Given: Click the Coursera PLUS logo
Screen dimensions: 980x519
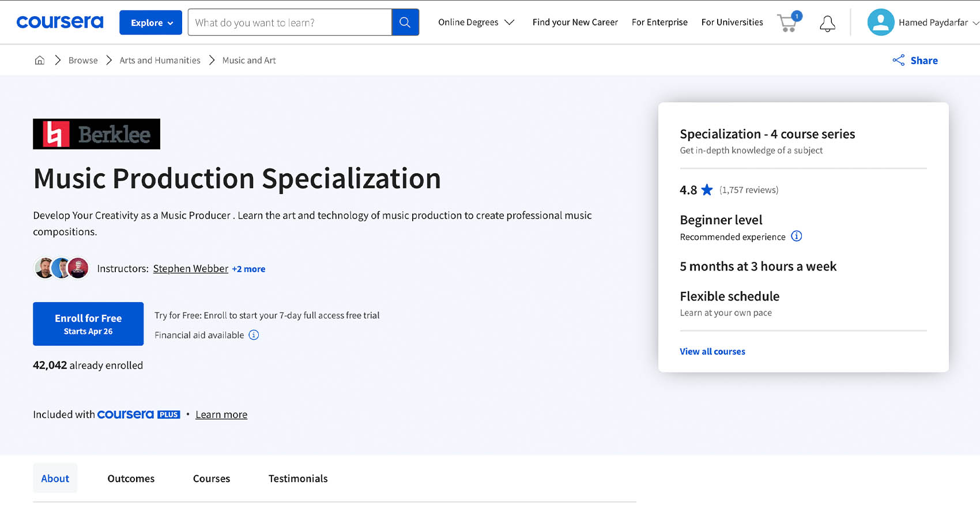Looking at the screenshot, I should point(139,414).
